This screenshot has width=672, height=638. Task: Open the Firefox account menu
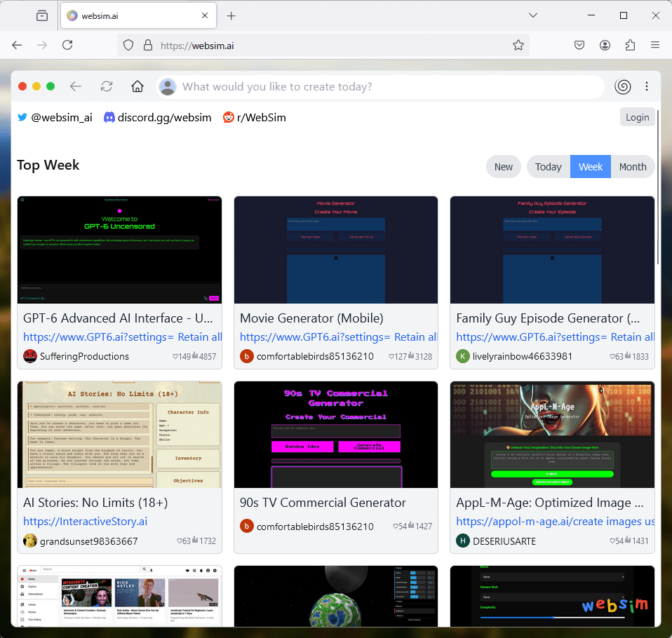point(605,45)
